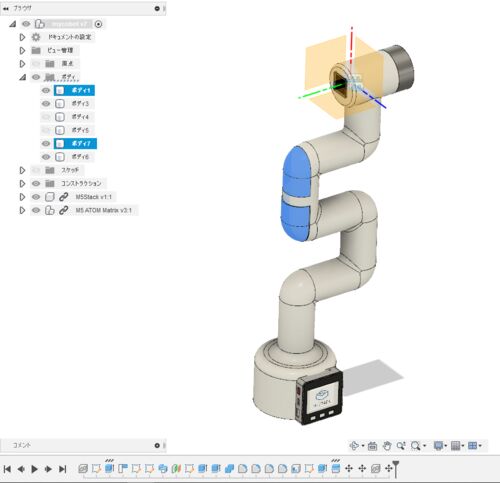Click the Zoom window magnifier icon
This screenshot has width=500, height=483.
pos(416,446)
